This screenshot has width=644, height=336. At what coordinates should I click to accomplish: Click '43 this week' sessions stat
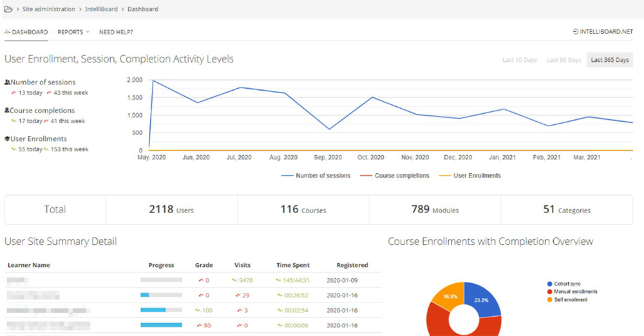[x=68, y=93]
